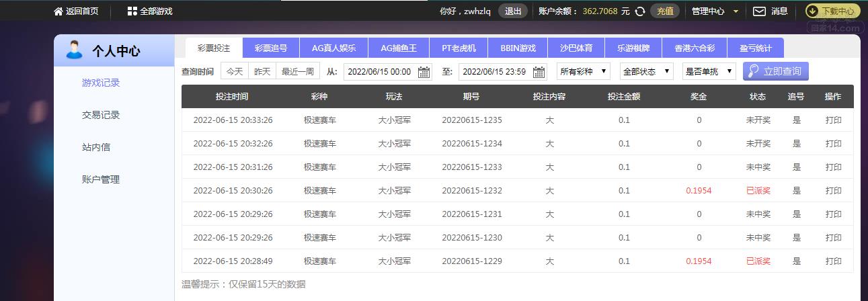The height and width of the screenshot is (301, 868).
Task: Click 打印 for period 20220615-1232
Action: (834, 191)
